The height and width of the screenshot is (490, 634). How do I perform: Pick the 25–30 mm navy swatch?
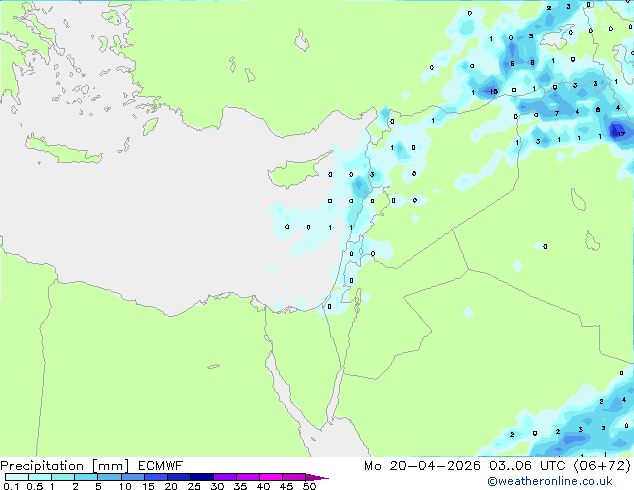[x=202, y=477]
